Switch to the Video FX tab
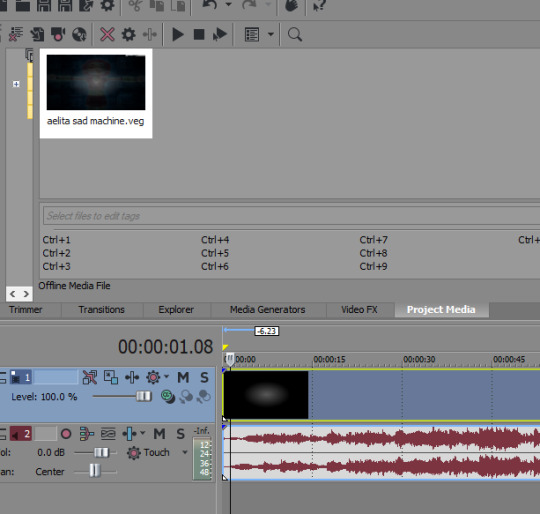Viewport: 540px width, 514px height. click(359, 310)
